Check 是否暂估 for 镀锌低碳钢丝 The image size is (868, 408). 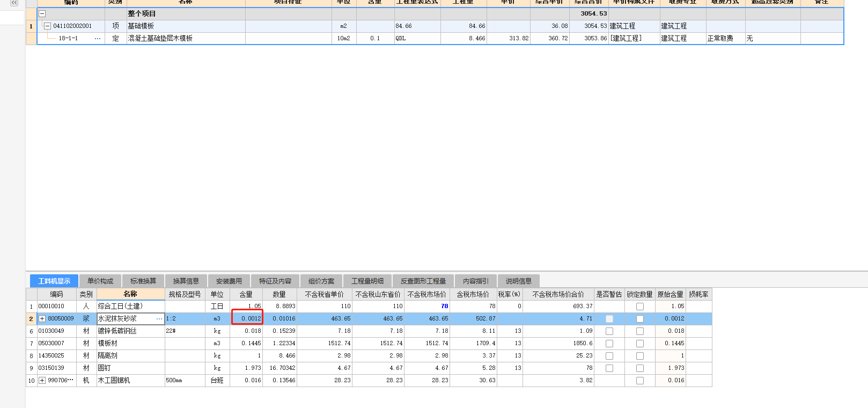point(609,331)
